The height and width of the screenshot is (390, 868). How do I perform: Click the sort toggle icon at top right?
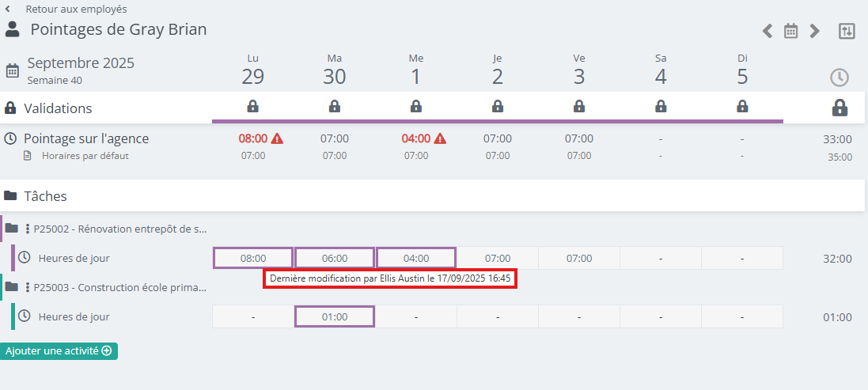click(847, 31)
